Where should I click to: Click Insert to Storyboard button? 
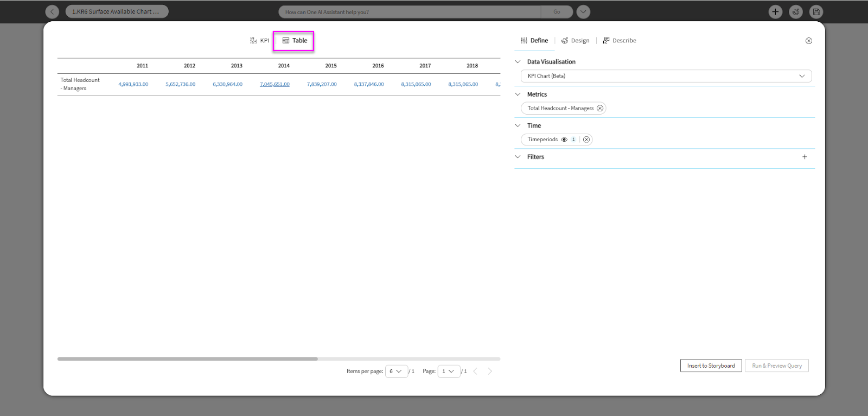coord(711,365)
